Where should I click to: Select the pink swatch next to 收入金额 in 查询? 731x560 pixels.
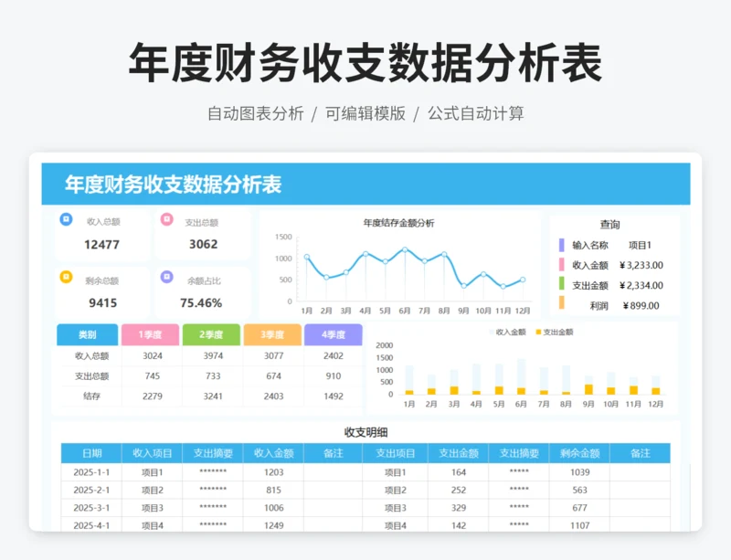click(x=561, y=265)
